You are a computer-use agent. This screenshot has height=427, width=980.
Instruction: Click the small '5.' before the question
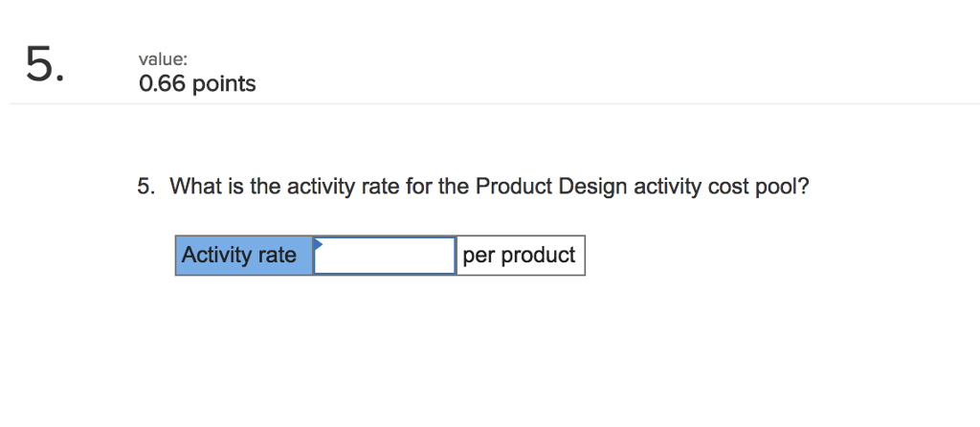(x=145, y=187)
